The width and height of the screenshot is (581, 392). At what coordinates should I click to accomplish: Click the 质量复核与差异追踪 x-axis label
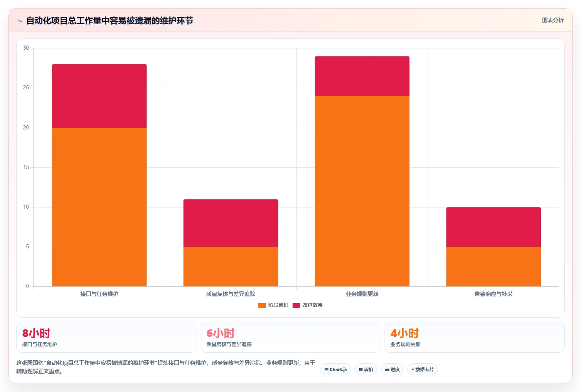[231, 294]
